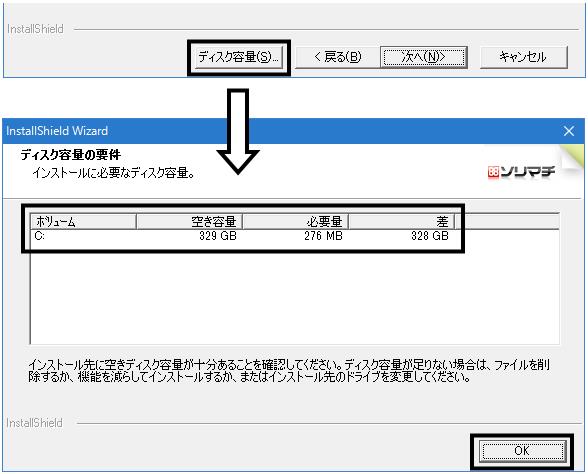Go back with the 戻る(B) button

337,57
